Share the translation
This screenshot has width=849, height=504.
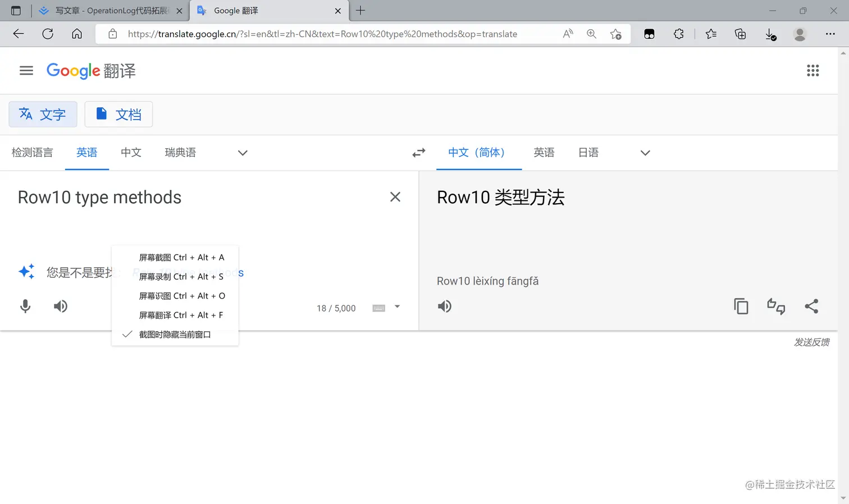click(811, 306)
